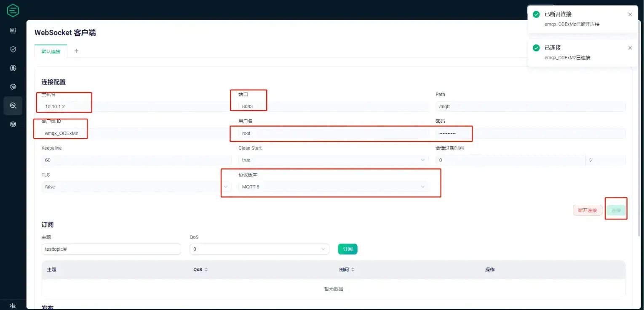Click the 主题 column header in the table

[51, 270]
